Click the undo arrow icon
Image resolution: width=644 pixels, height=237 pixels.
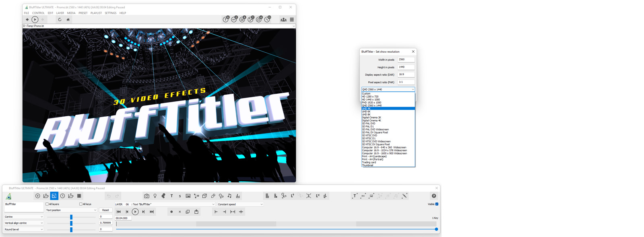[109, 196]
